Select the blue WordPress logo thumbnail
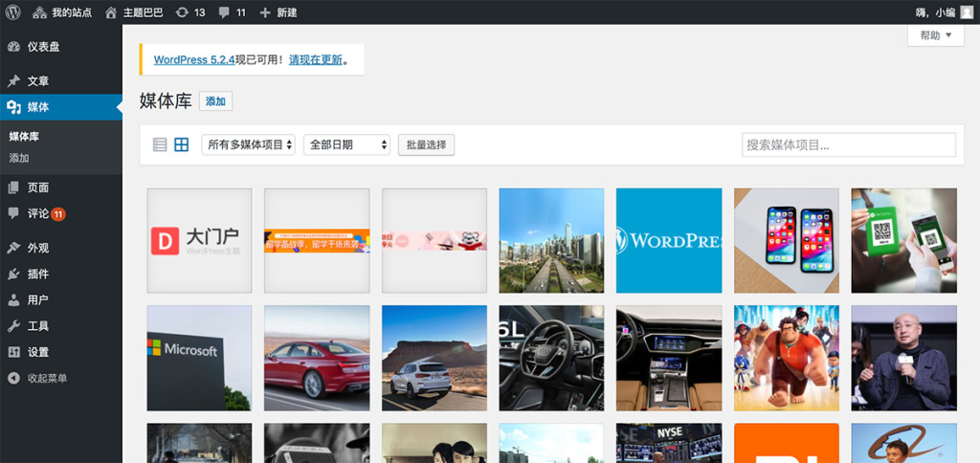The width and height of the screenshot is (980, 463). [669, 240]
